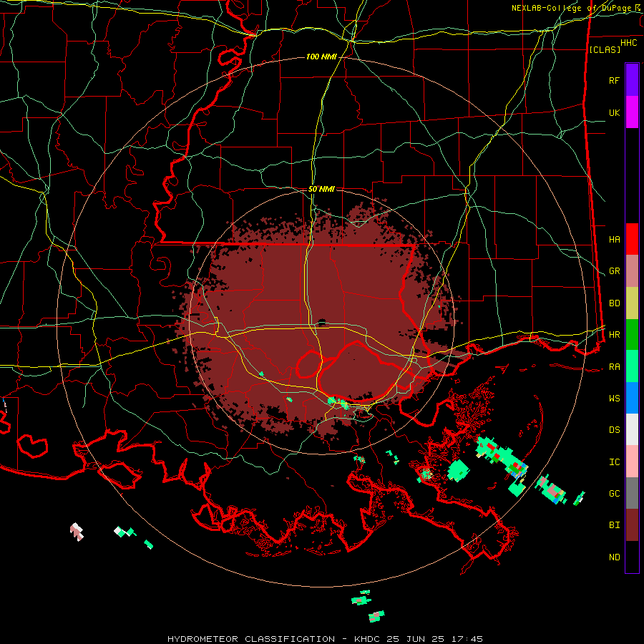The image size is (644, 644).
Task: Click the yellow BD legend swatch
Action: [x=632, y=303]
